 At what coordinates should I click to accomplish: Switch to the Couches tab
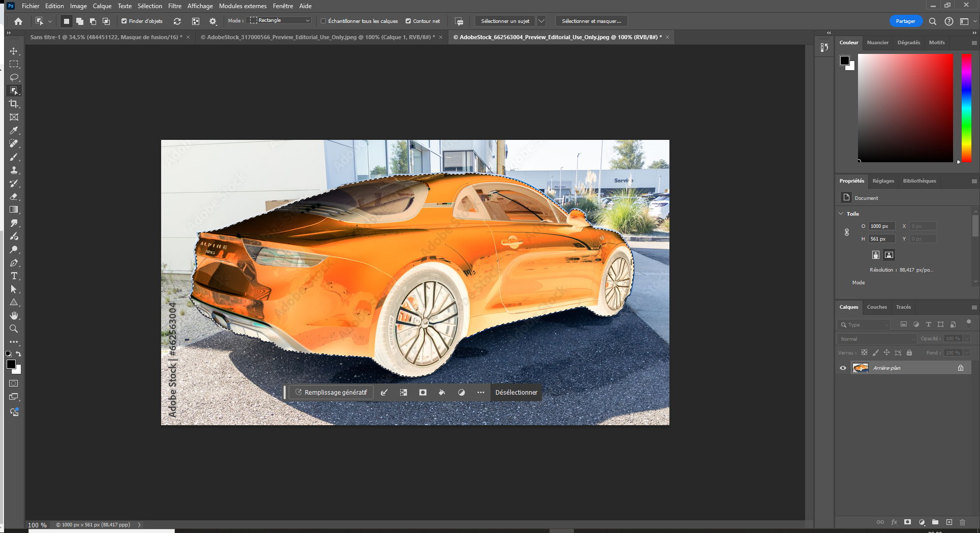(877, 307)
